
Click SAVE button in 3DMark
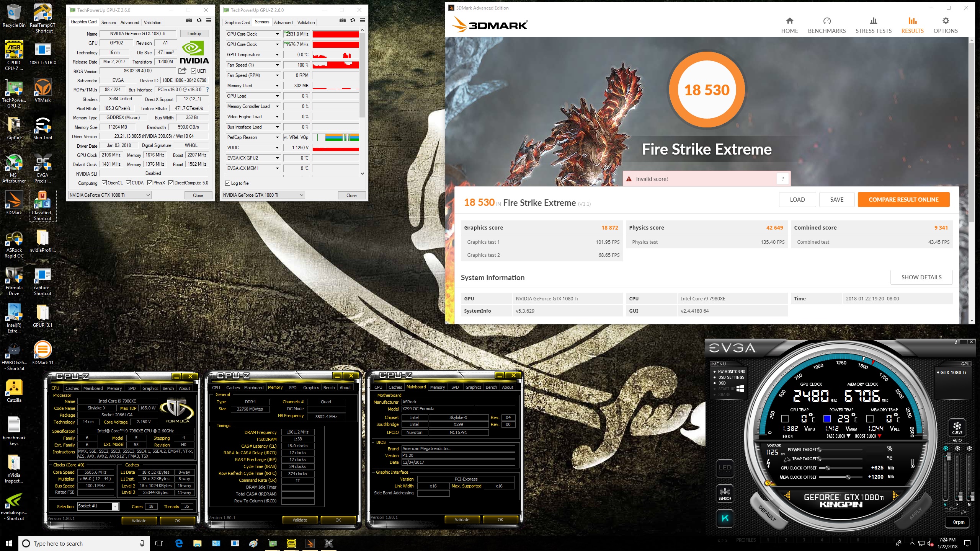[836, 199]
